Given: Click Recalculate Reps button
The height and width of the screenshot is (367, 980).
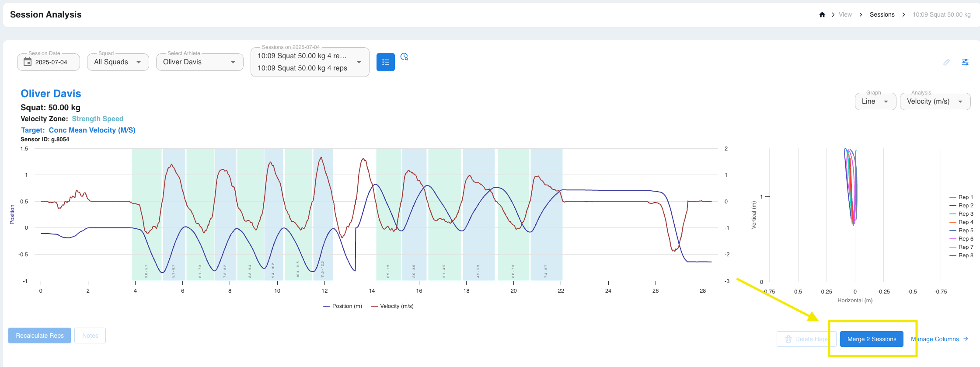Looking at the screenshot, I should 40,336.
